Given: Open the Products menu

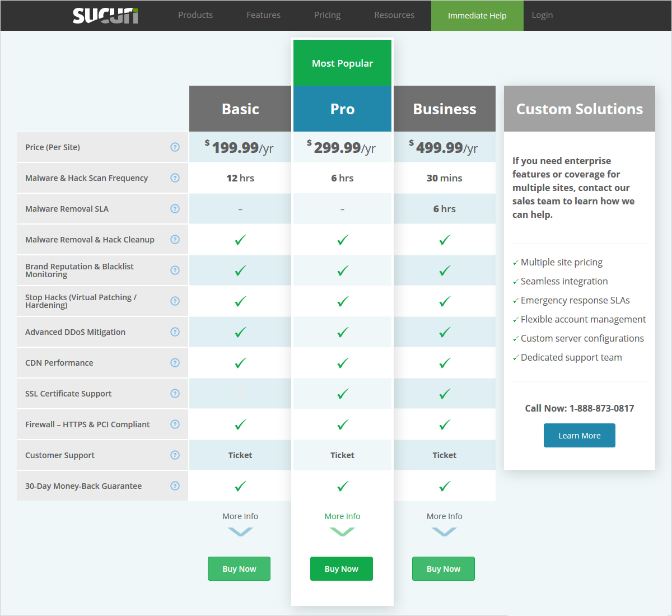Looking at the screenshot, I should (195, 15).
